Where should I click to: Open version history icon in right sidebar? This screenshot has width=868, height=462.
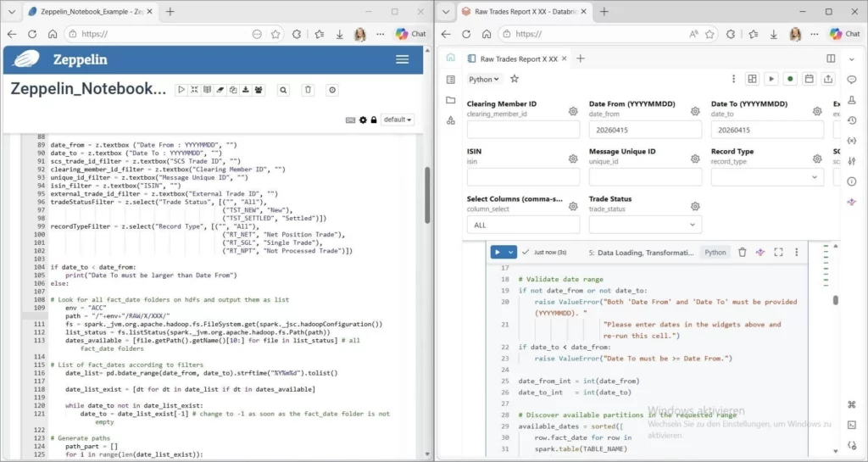point(852,120)
